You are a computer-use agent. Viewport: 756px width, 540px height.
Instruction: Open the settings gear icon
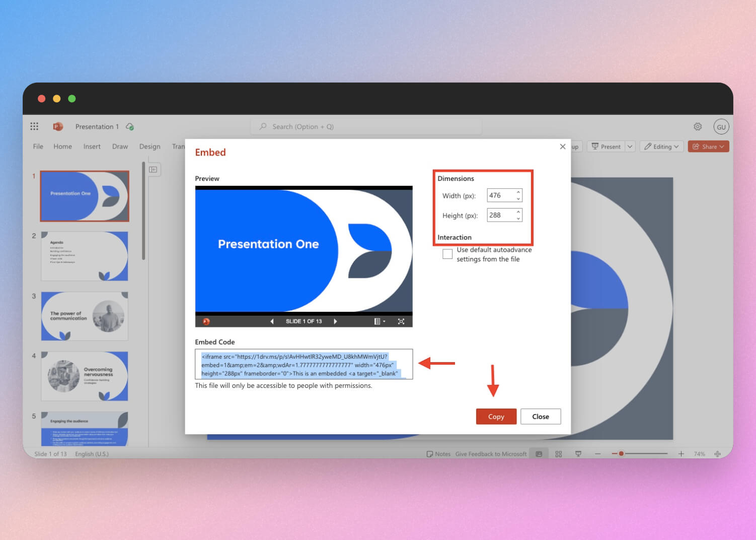click(698, 126)
